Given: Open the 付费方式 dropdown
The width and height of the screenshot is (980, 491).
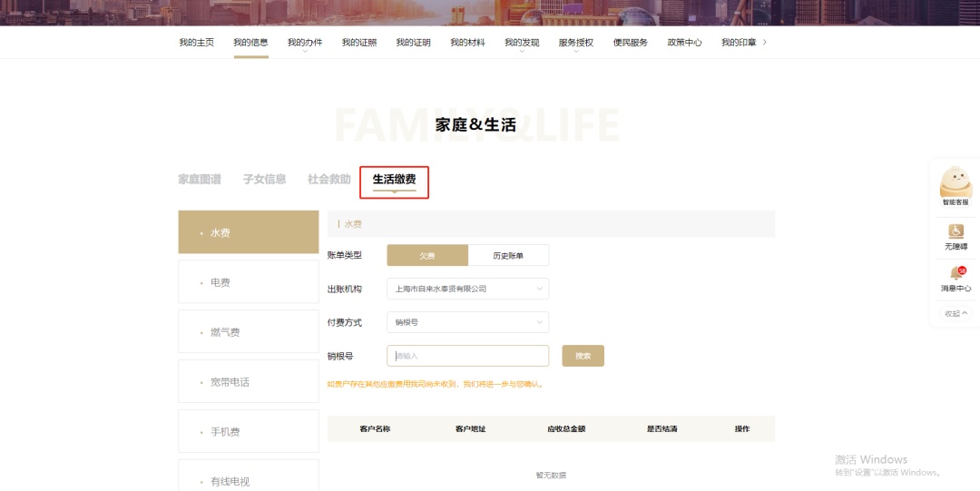Looking at the screenshot, I should pyautogui.click(x=467, y=322).
